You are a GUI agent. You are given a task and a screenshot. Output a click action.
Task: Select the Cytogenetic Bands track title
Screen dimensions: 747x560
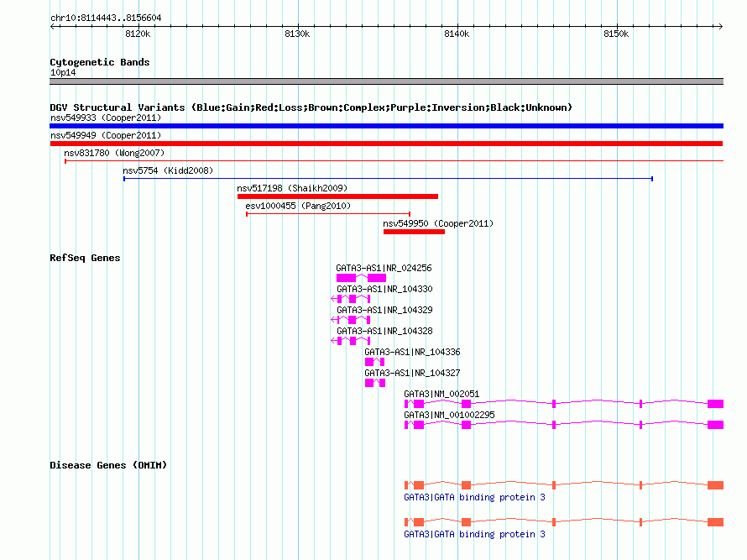click(x=100, y=62)
